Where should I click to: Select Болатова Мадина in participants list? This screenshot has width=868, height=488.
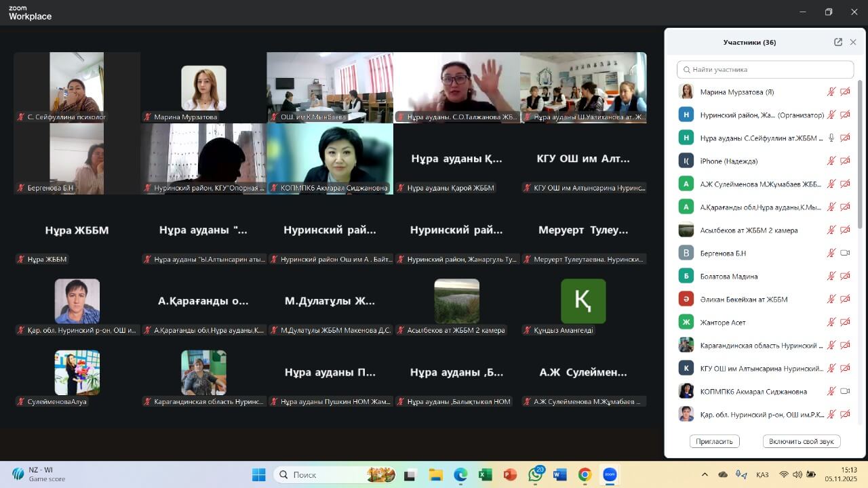pos(728,277)
